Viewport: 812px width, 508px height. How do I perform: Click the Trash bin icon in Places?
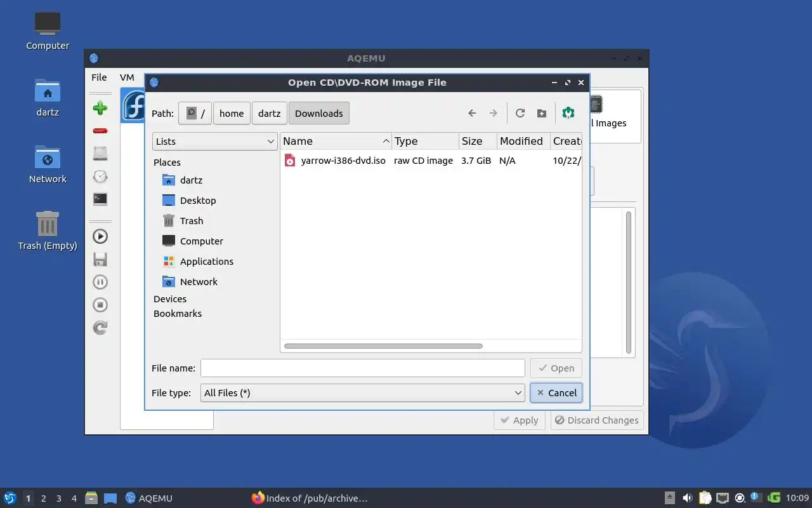pos(168,221)
